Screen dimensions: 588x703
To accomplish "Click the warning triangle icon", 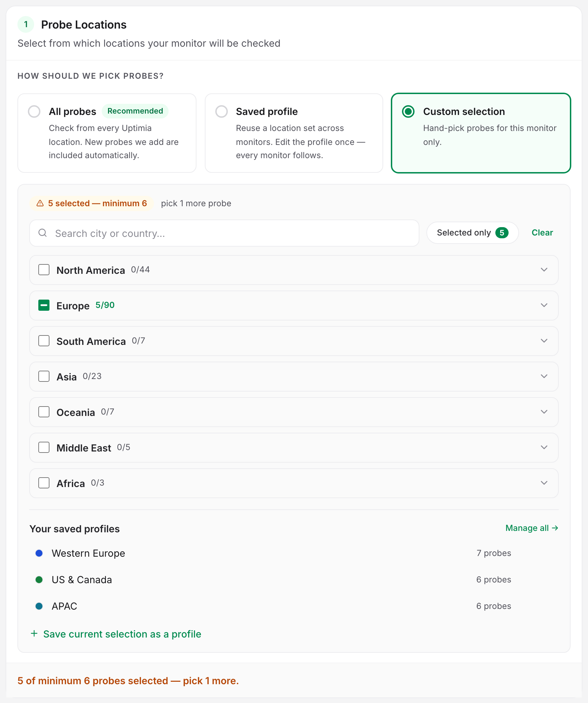I will point(40,203).
